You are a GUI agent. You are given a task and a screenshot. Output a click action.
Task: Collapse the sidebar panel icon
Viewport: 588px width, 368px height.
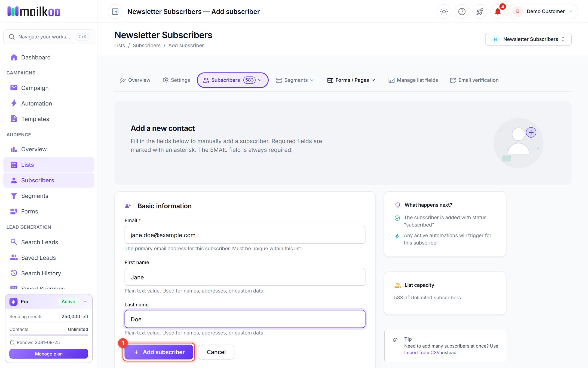tap(115, 11)
